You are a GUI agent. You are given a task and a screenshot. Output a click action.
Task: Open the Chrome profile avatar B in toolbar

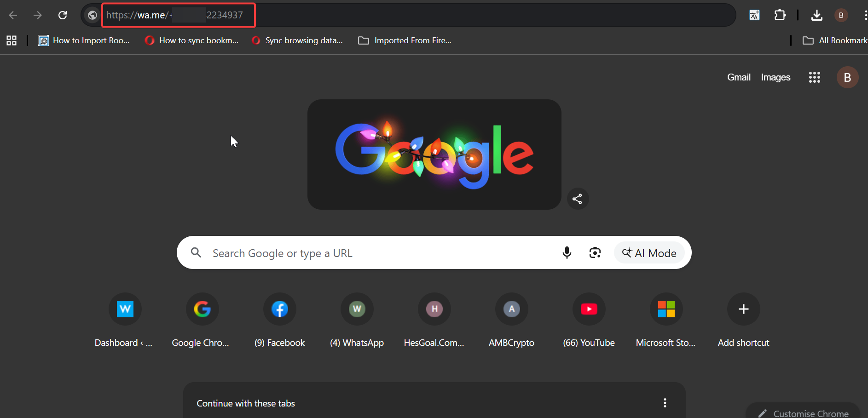841,15
